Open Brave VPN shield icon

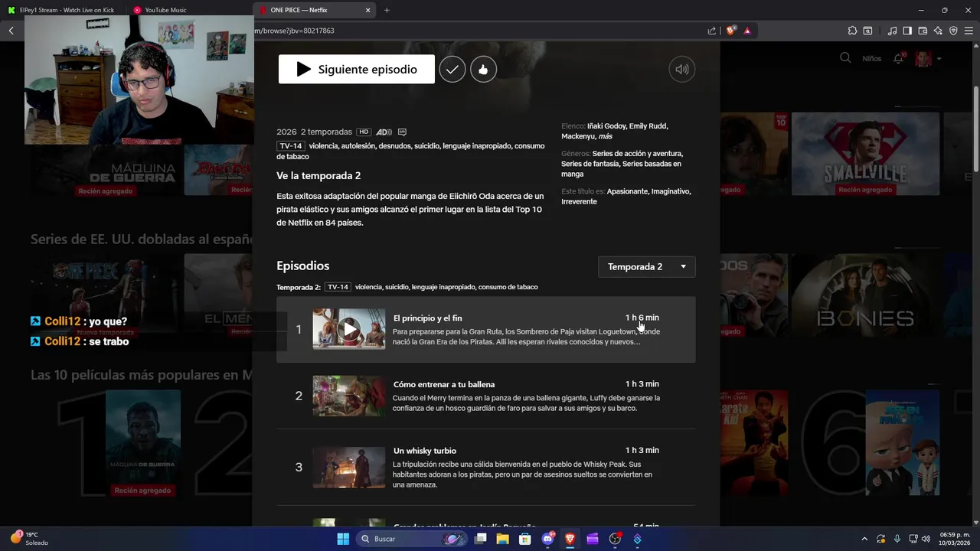point(953,31)
